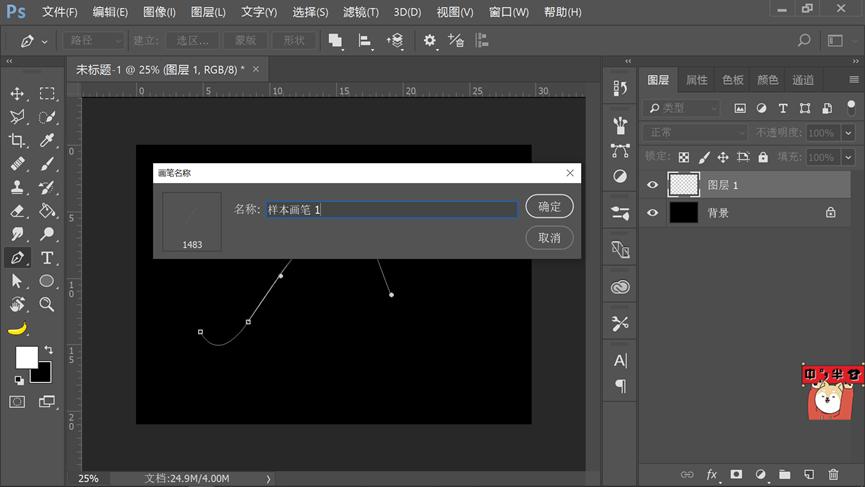Toggle lock image pixels brush icon
865x487 pixels.
click(x=703, y=157)
